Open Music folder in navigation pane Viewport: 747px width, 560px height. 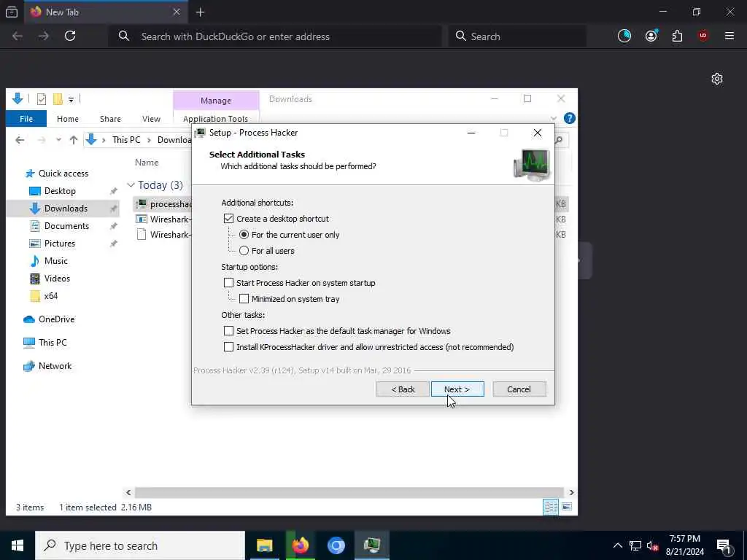point(55,261)
